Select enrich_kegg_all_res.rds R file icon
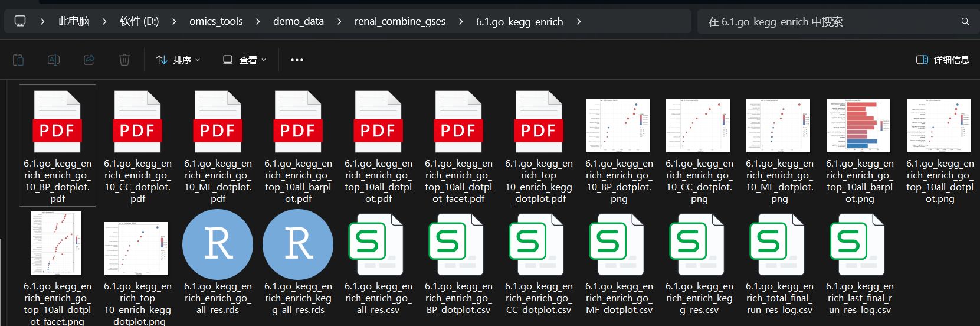This screenshot has width=980, height=326. (x=298, y=244)
